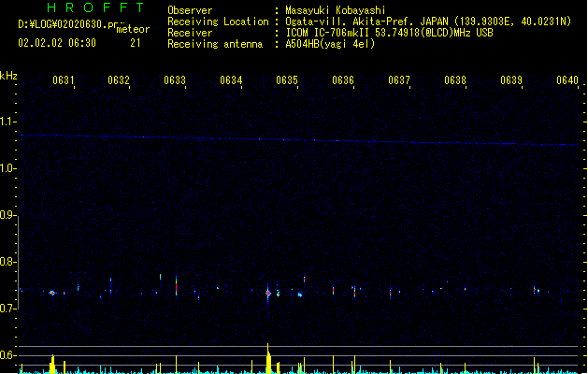This screenshot has width=588, height=374.
Task: Click the Receiving Location label
Action: tap(218, 22)
